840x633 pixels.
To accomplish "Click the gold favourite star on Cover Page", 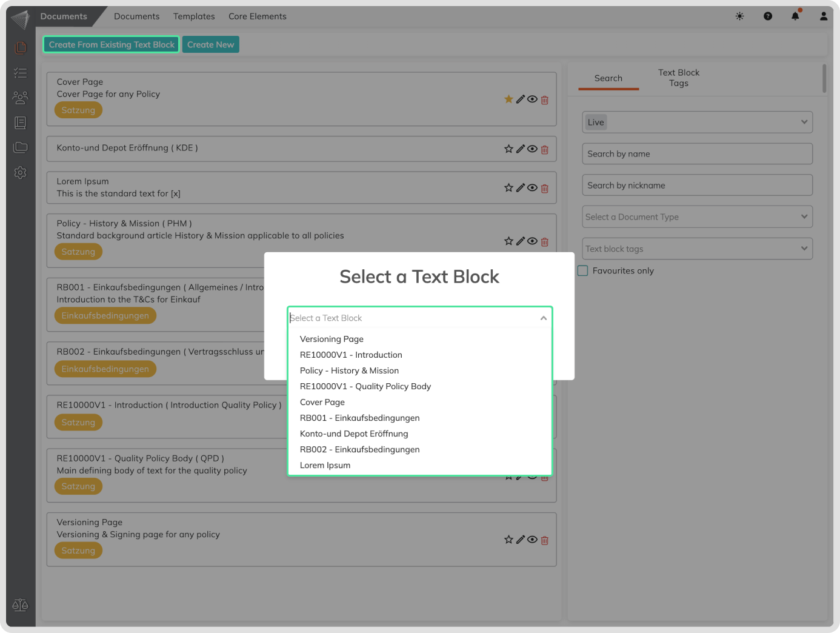I will click(x=508, y=99).
